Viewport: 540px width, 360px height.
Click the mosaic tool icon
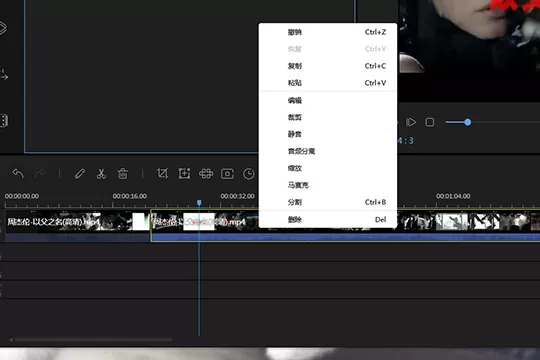[x=206, y=174]
